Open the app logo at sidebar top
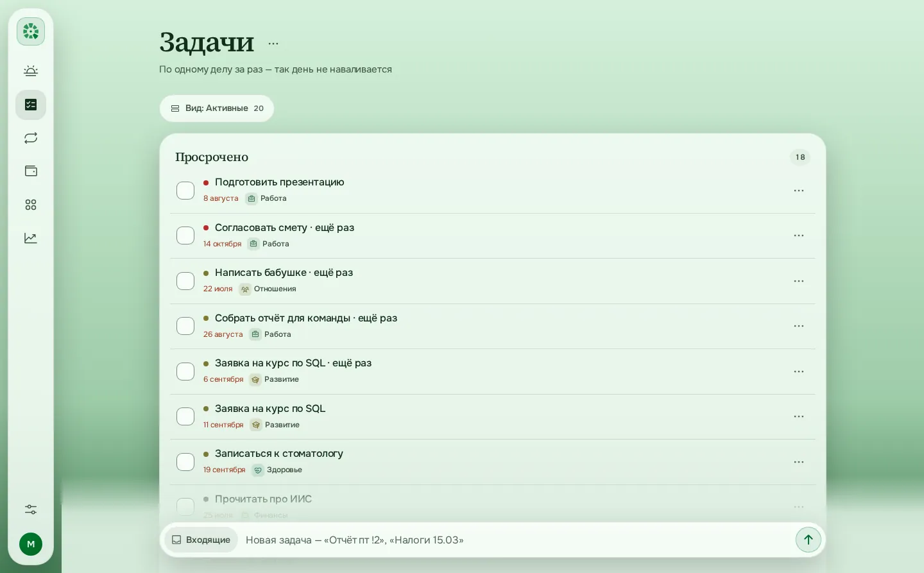The image size is (924, 573). tap(31, 31)
